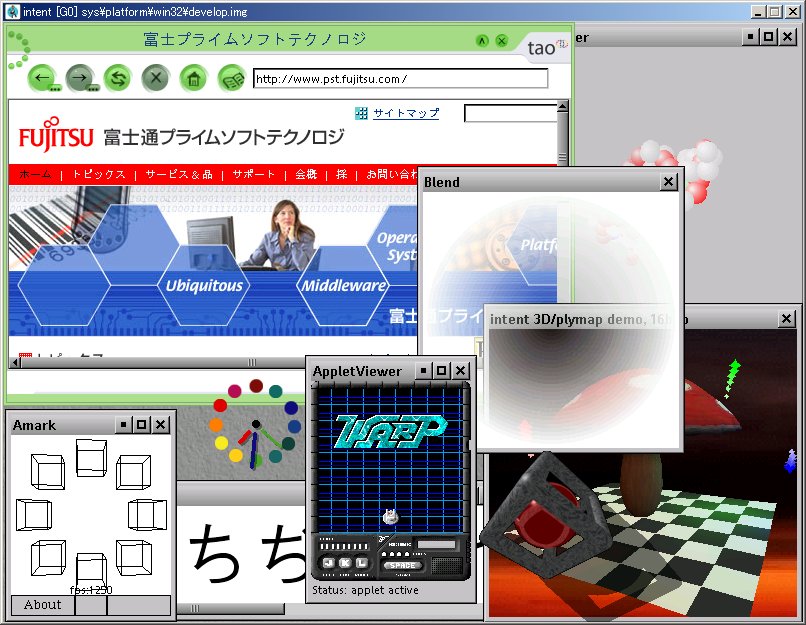Image resolution: width=806 pixels, height=625 pixels.
Task: Click the spaceship in the WARP game
Action: (x=391, y=516)
